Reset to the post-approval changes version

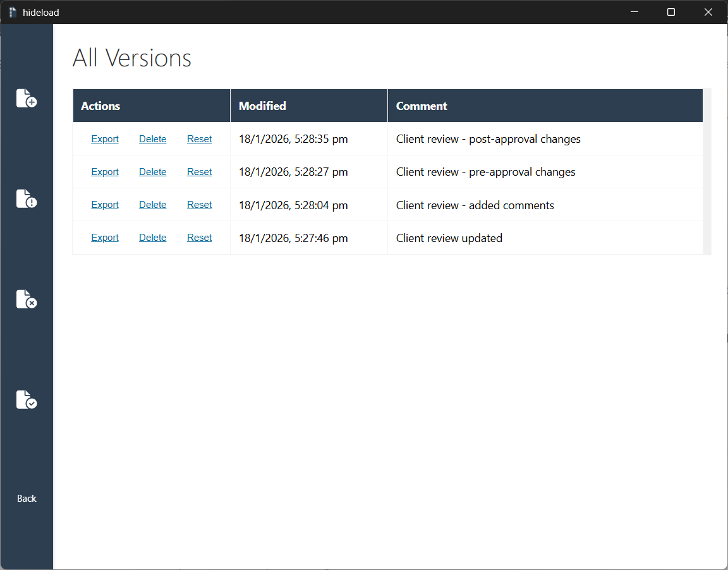(x=199, y=139)
